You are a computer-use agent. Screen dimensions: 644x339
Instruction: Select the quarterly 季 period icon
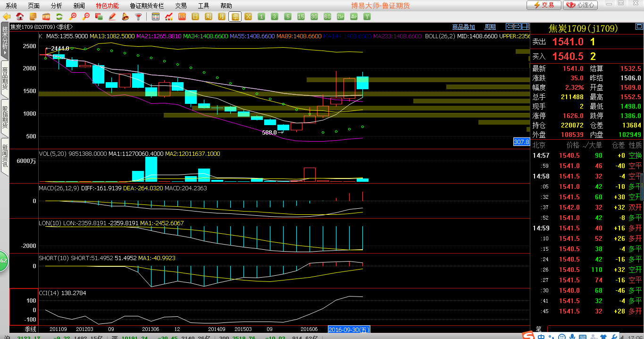[x=235, y=17]
